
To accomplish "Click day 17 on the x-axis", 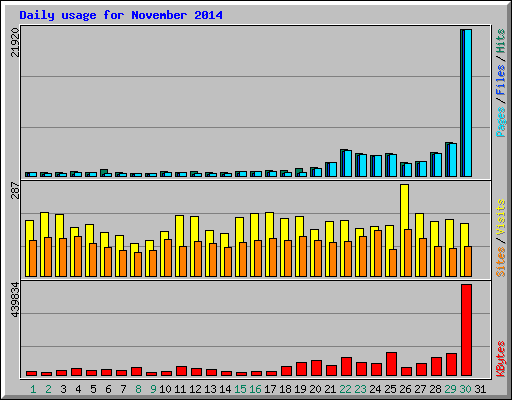I will click(x=270, y=389).
